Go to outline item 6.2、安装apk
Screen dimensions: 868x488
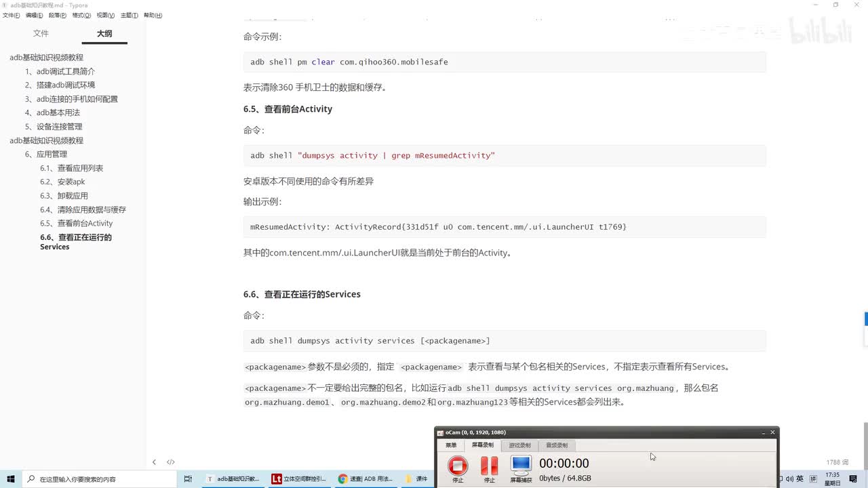pyautogui.click(x=62, y=182)
